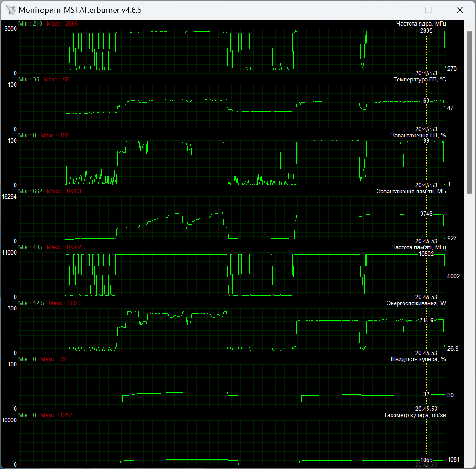
Task: Click the marker value 2835 on core clock graph
Action: (x=426, y=31)
